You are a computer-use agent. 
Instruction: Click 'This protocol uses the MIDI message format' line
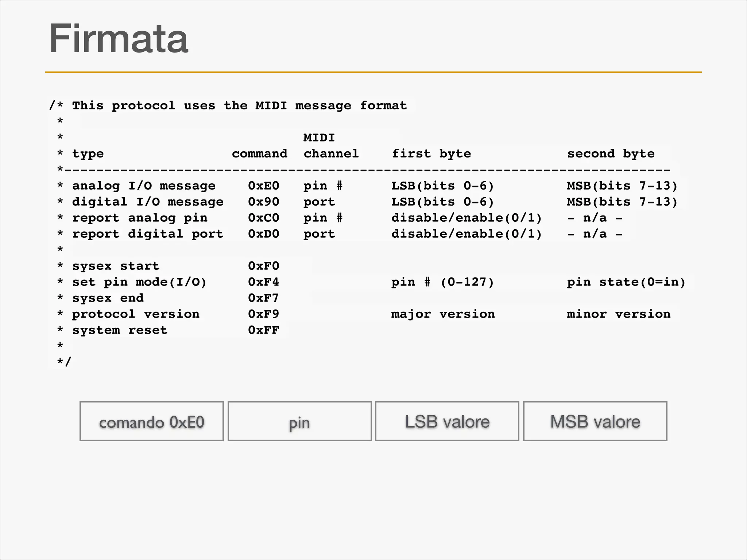(x=239, y=106)
